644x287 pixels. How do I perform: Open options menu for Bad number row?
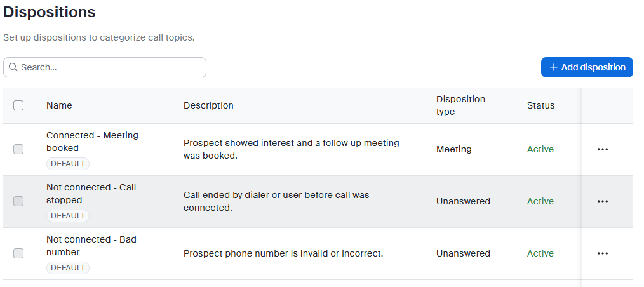coord(602,253)
